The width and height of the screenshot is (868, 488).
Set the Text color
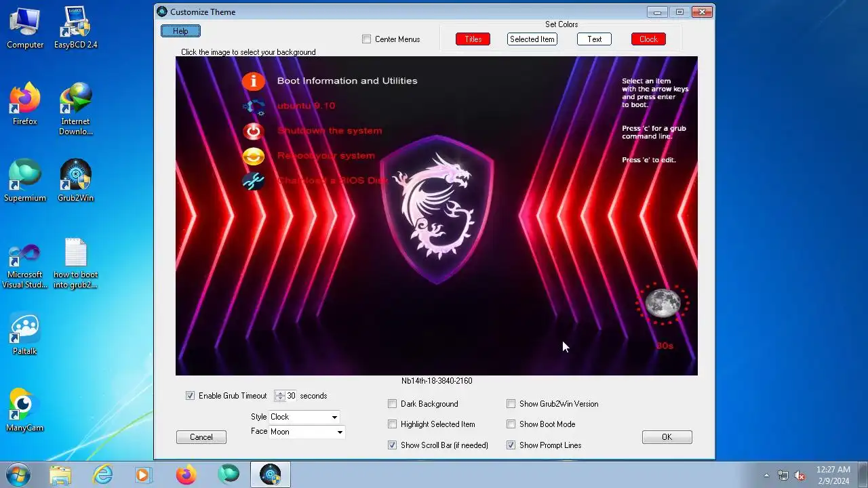point(595,39)
